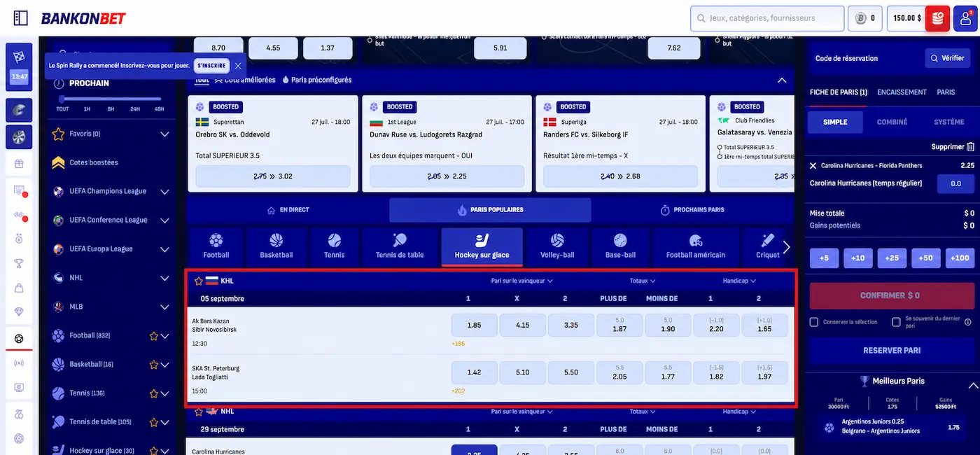The width and height of the screenshot is (980, 455).
Task: Select the Football américain sport tile
Action: [x=696, y=247]
